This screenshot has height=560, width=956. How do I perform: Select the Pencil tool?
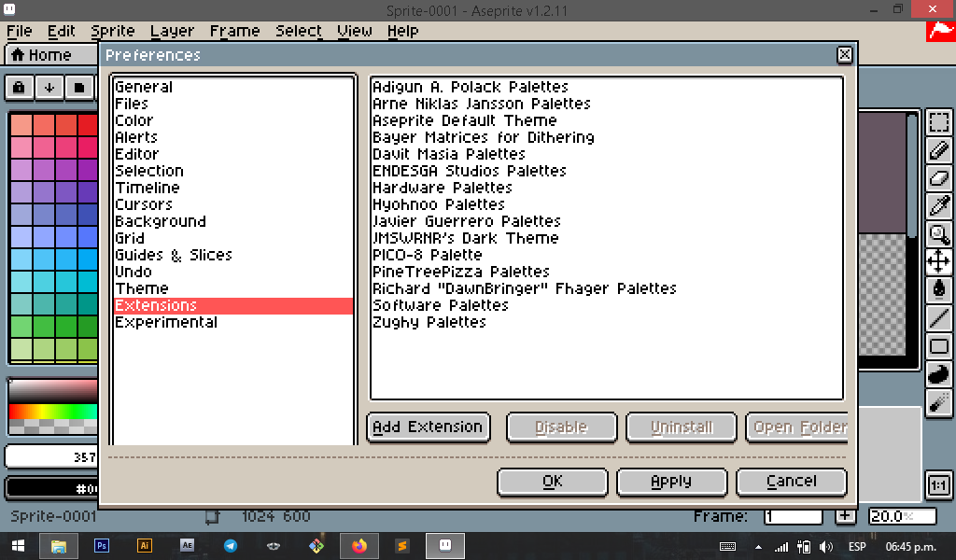pyautogui.click(x=938, y=150)
